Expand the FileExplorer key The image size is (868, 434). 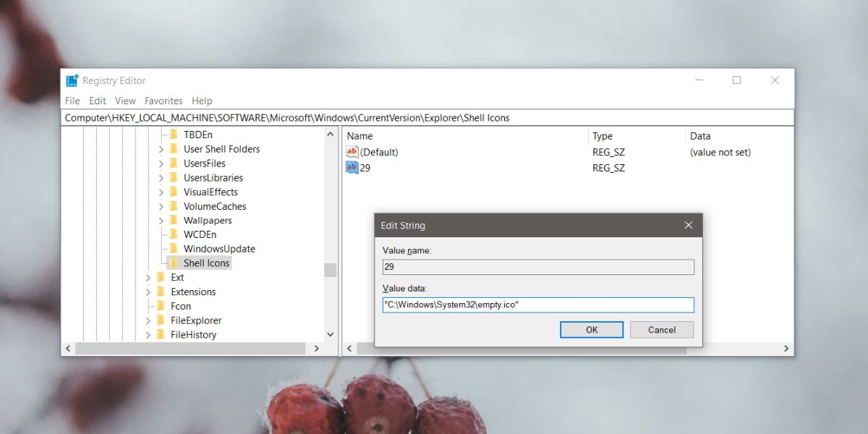148,320
